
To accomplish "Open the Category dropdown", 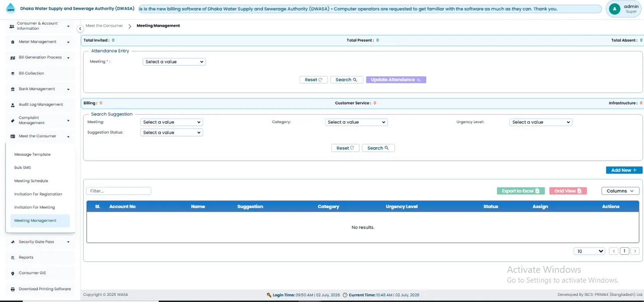I will click(x=356, y=122).
